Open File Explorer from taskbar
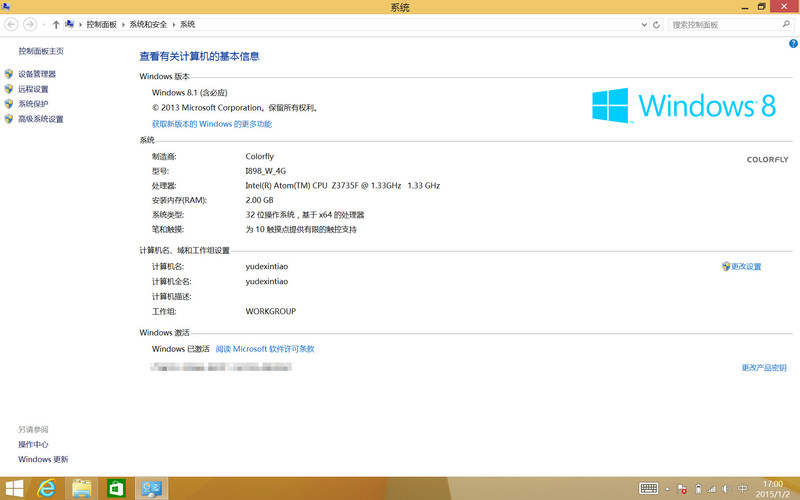This screenshot has width=800, height=500. point(82,489)
